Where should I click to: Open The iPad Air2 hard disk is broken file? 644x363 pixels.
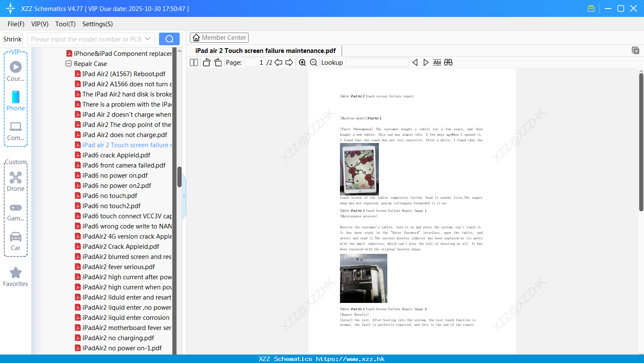(123, 94)
